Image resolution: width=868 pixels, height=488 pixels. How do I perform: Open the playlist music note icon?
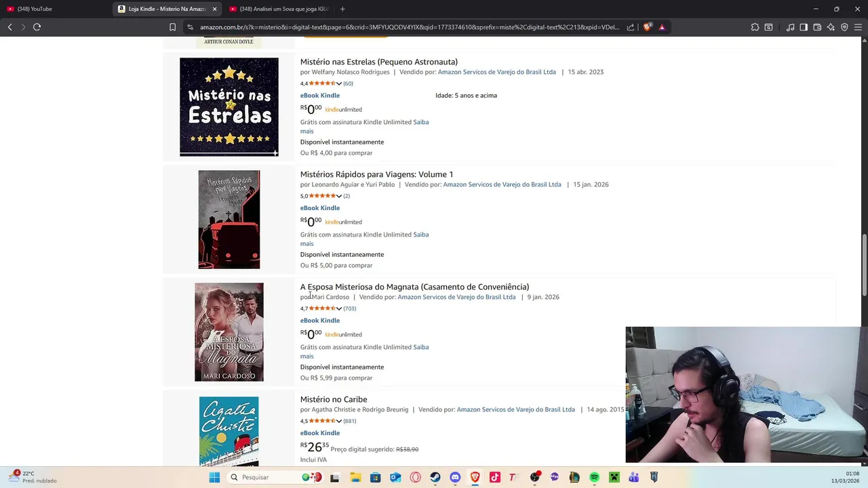pyautogui.click(x=790, y=27)
